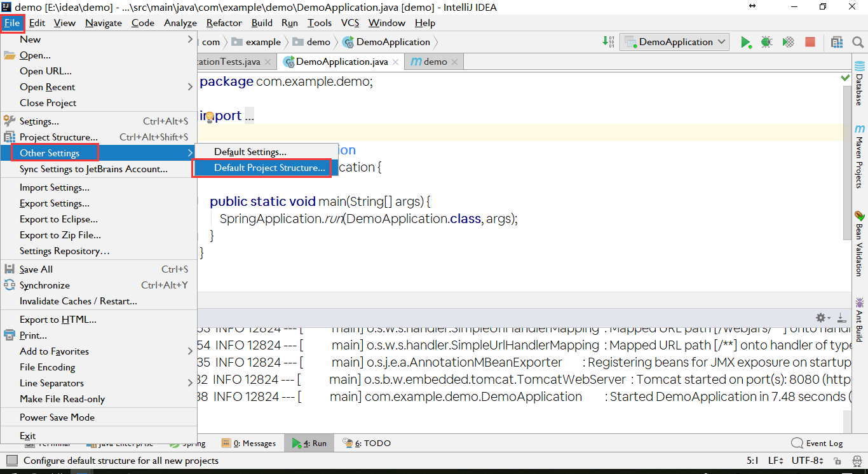
Task: Open Search Everywhere magnifier icon
Action: pyautogui.click(x=858, y=43)
